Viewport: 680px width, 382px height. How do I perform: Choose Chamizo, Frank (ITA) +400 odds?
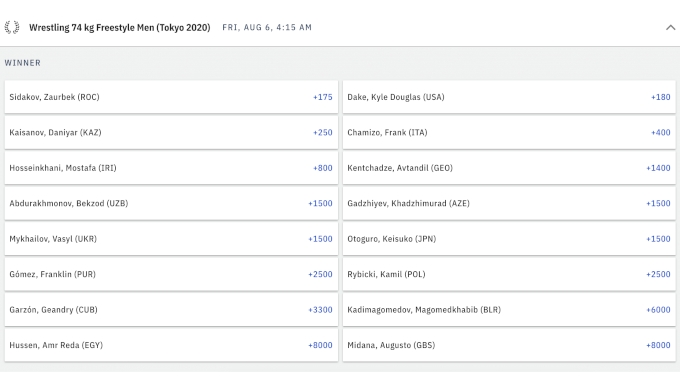(509, 133)
